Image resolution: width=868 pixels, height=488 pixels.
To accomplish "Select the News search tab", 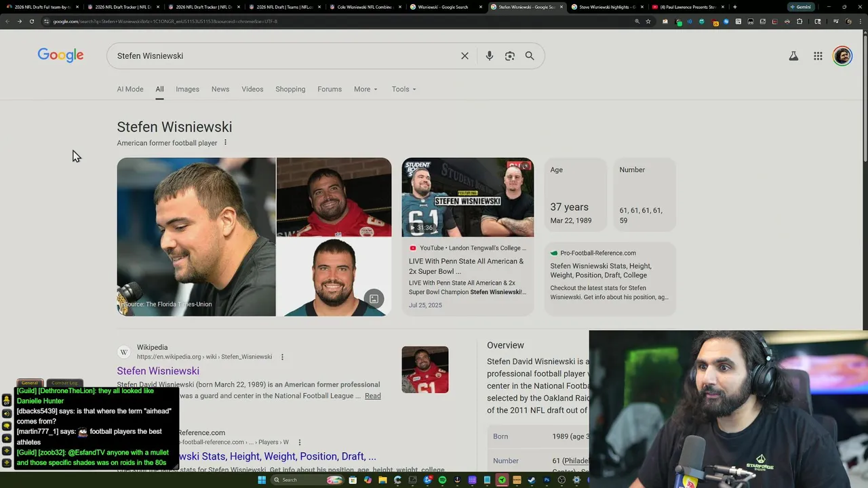I will tap(220, 89).
